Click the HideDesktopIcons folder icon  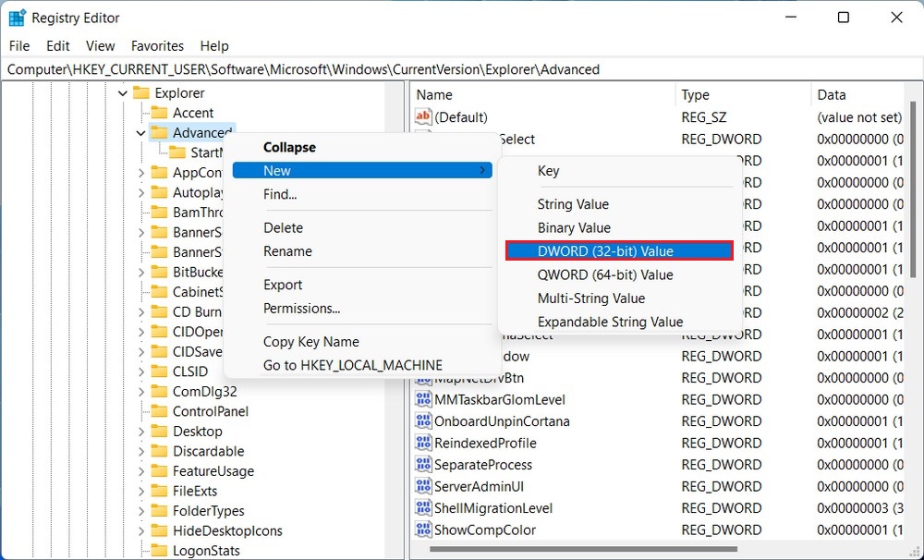coord(159,530)
